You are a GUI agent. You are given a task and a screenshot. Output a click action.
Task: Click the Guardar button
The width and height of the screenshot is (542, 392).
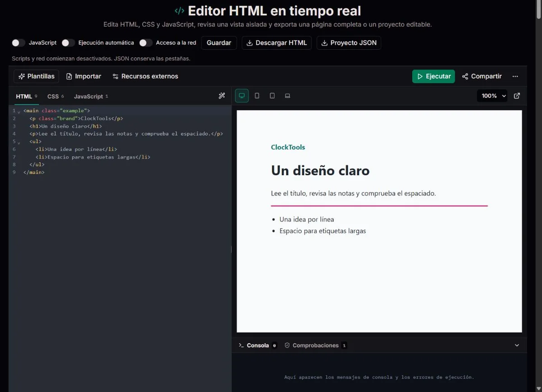click(219, 43)
